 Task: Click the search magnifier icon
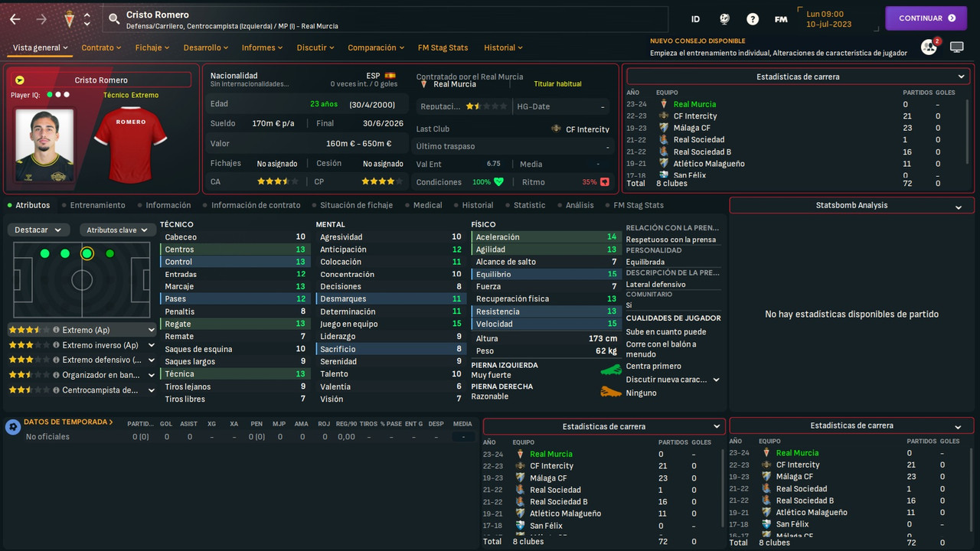[x=114, y=19]
